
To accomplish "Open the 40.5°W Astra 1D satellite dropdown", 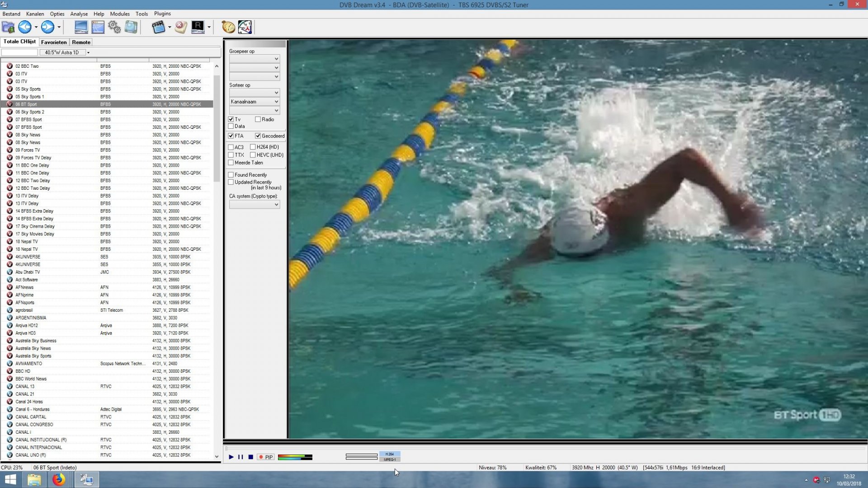I will (x=88, y=53).
